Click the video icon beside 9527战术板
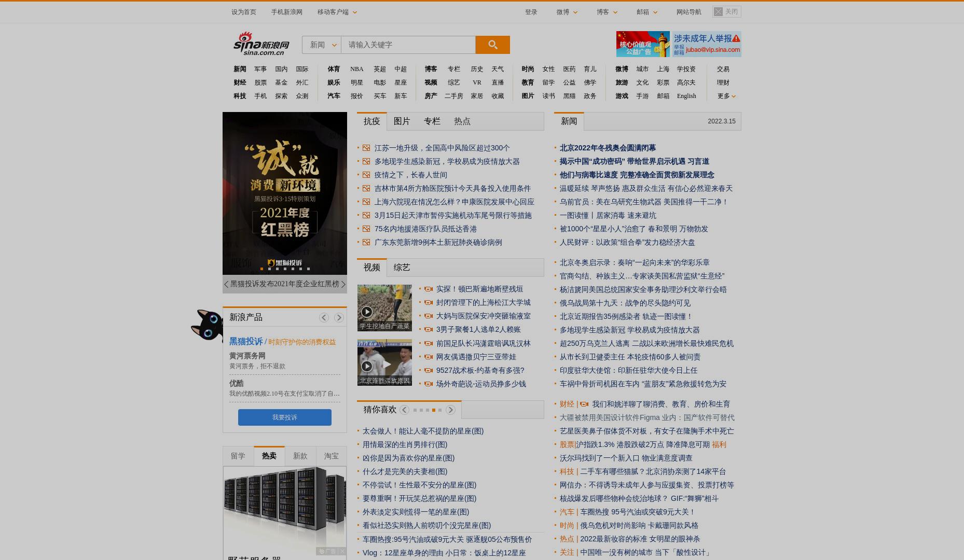Screen dimensions: 964x560 [x=429, y=371]
